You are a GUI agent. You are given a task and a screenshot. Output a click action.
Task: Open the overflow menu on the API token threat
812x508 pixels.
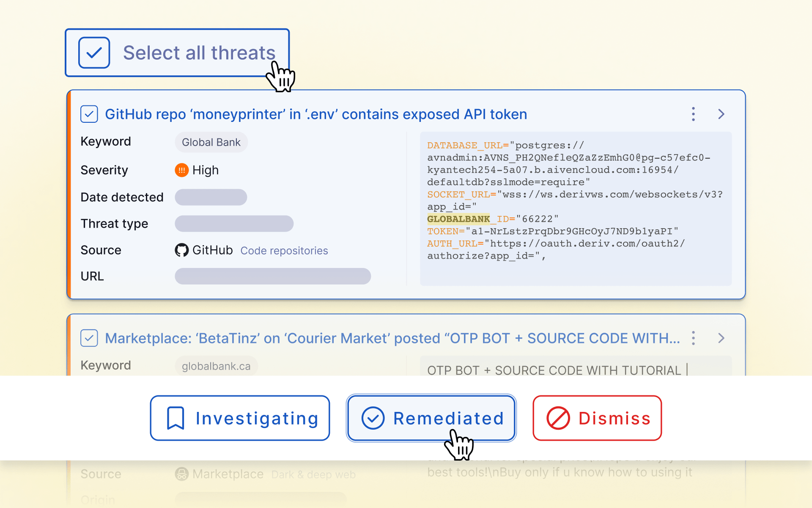point(693,114)
